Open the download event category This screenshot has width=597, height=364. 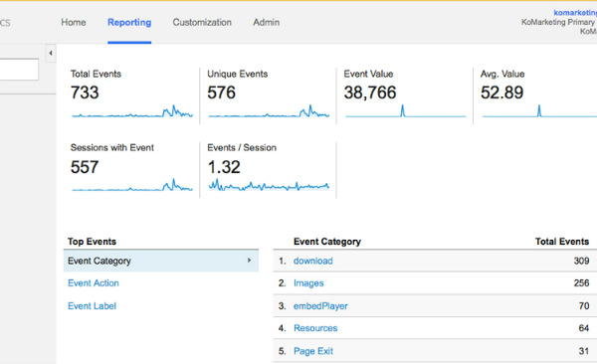pyautogui.click(x=313, y=261)
